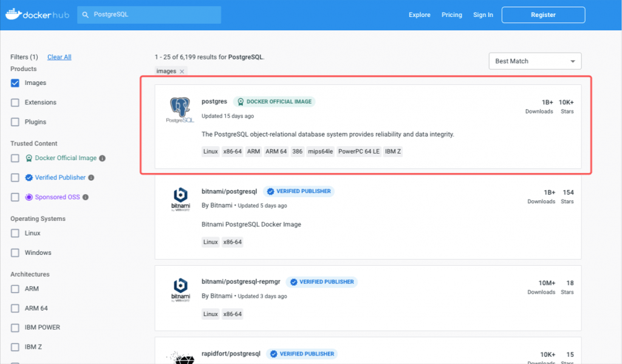Check the Extensions product filter
This screenshot has width=622, height=364.
tap(15, 103)
